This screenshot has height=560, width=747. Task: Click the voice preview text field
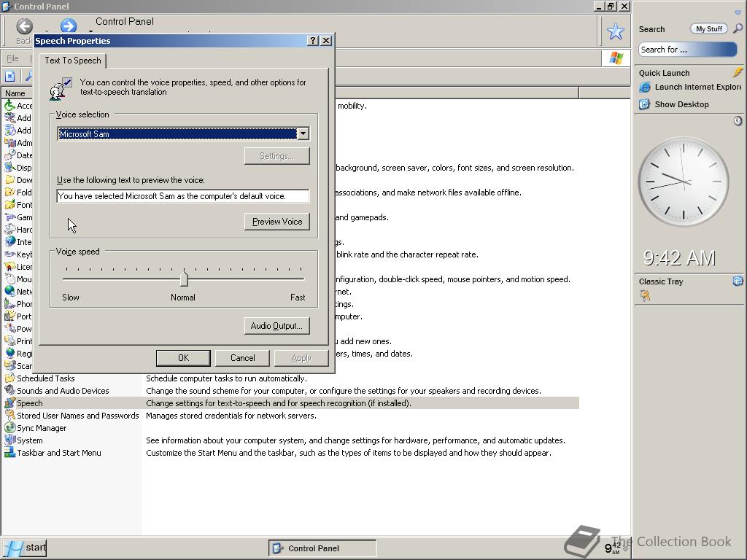(x=183, y=195)
